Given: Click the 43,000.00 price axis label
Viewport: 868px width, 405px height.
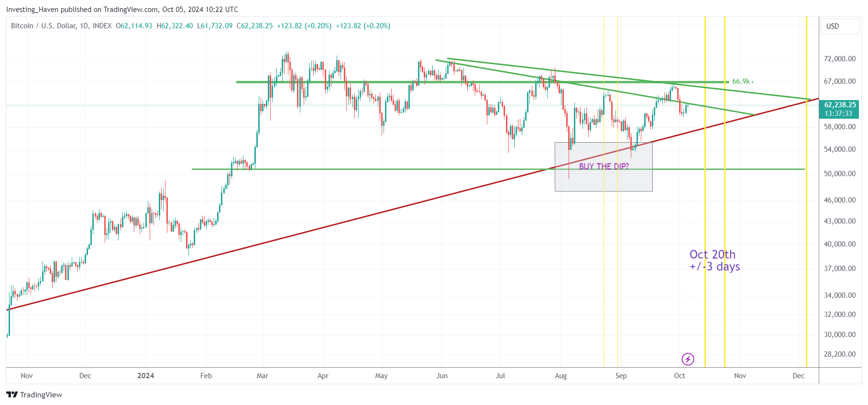Looking at the screenshot, I should [x=840, y=221].
